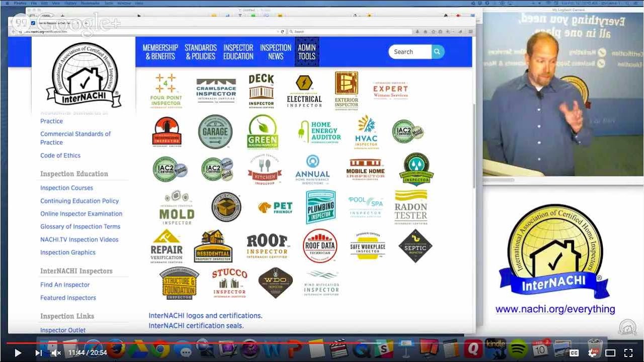Launch Spotify from the Dock
Viewport: 644px width, 362px height.
click(x=517, y=348)
